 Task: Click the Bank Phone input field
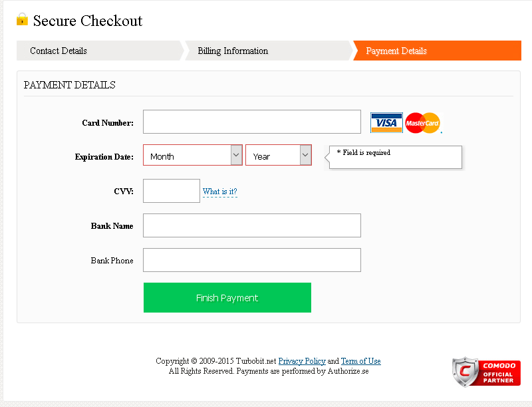pos(252,260)
